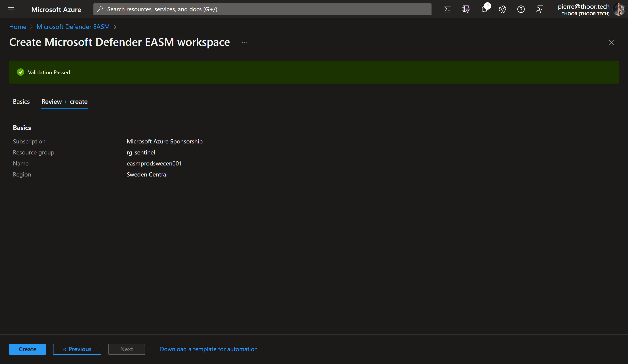The height and width of the screenshot is (364, 628).
Task: Open the Help question mark menu
Action: tap(521, 9)
